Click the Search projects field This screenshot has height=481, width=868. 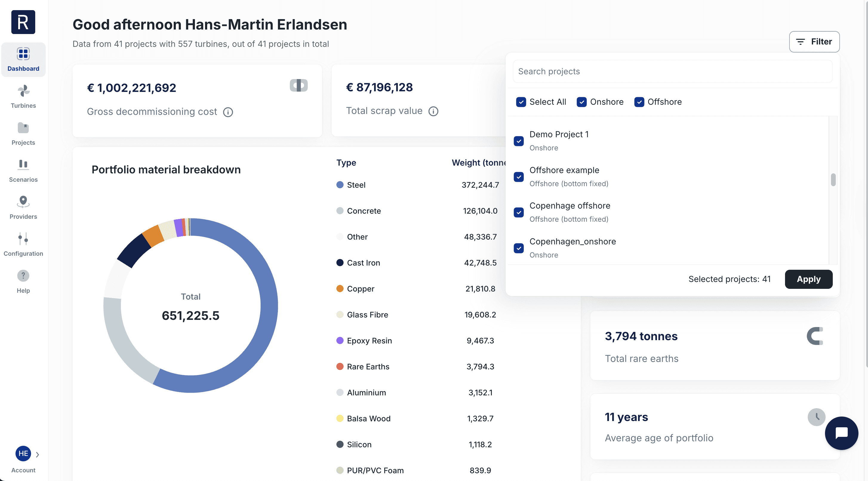pyautogui.click(x=672, y=71)
